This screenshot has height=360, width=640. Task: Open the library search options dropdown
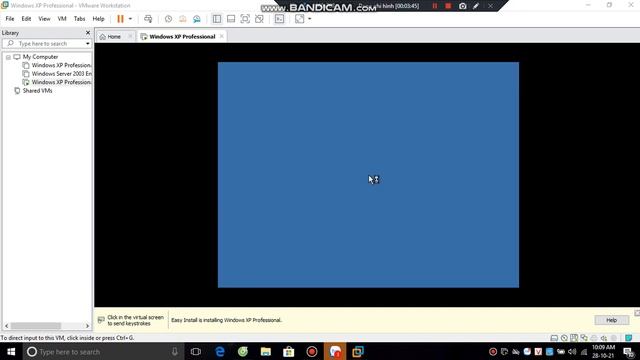tap(87, 44)
